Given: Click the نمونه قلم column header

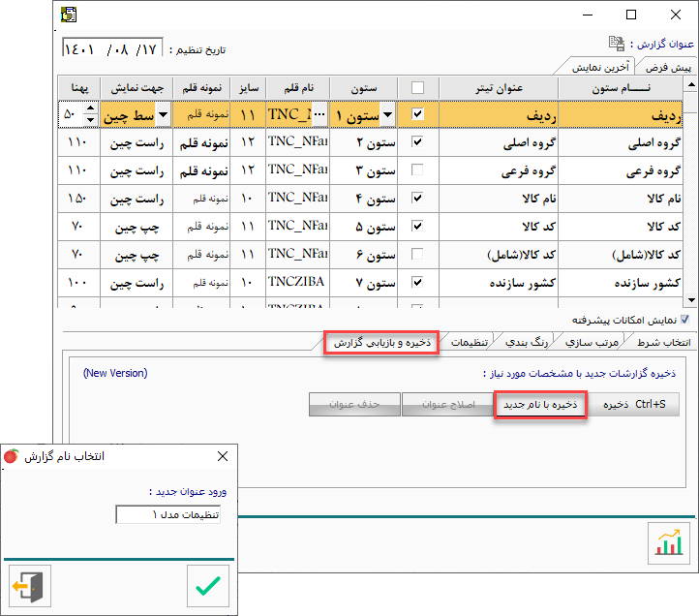Looking at the screenshot, I should tap(201, 88).
